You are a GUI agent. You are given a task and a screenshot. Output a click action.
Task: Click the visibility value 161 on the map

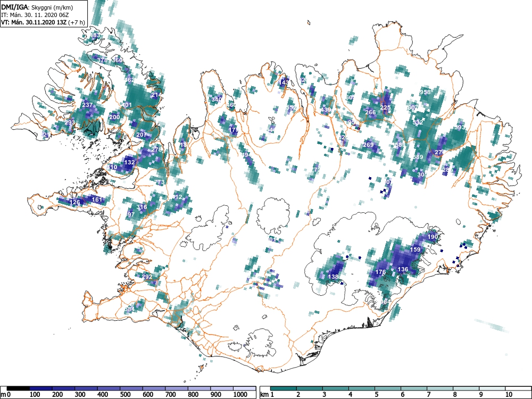97,199
